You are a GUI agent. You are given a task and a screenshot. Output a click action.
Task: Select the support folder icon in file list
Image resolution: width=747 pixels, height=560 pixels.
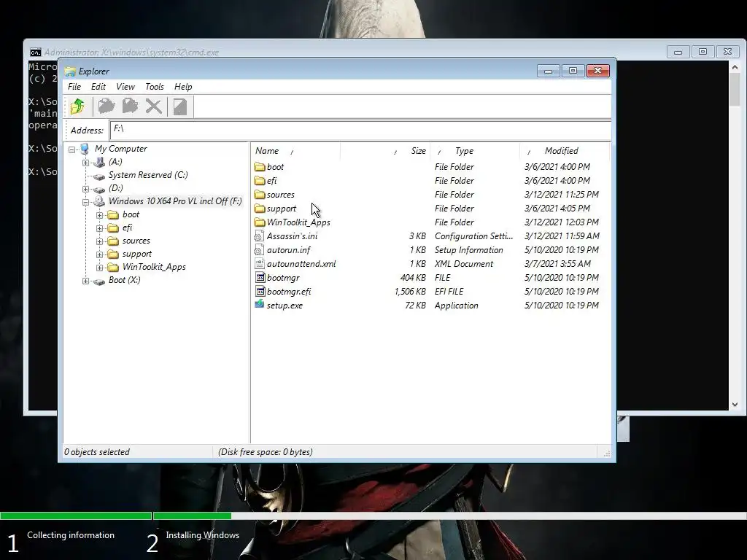point(260,208)
